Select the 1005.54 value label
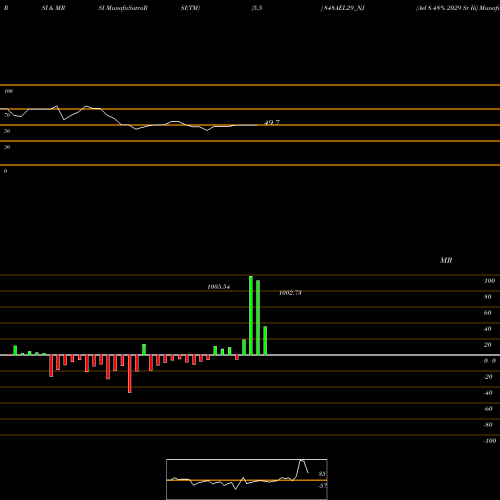500x500 pixels. (219, 287)
